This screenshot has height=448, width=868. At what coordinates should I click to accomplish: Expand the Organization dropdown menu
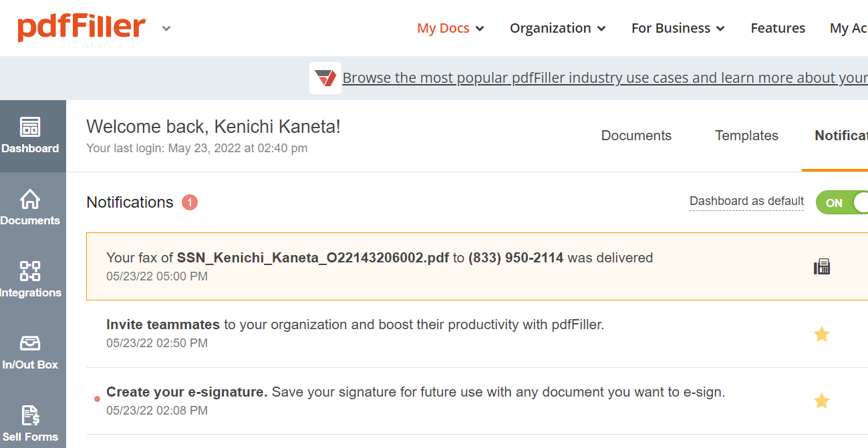[557, 28]
